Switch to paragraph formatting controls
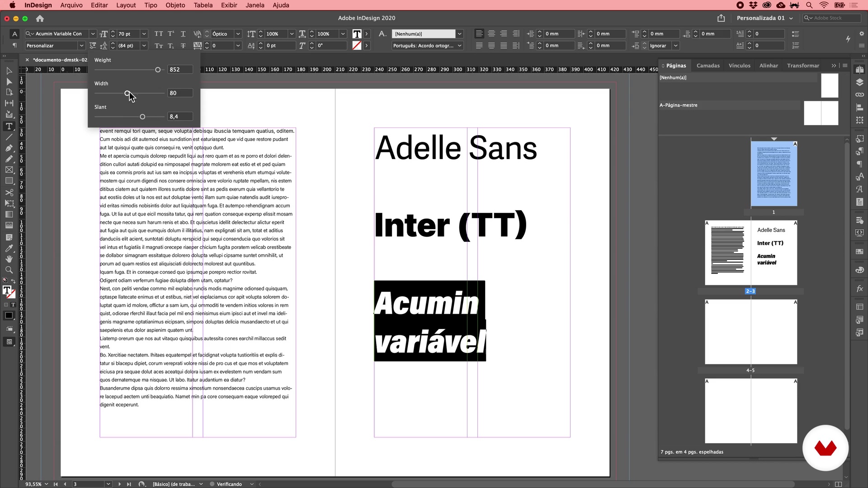The image size is (868, 488). 15,46
